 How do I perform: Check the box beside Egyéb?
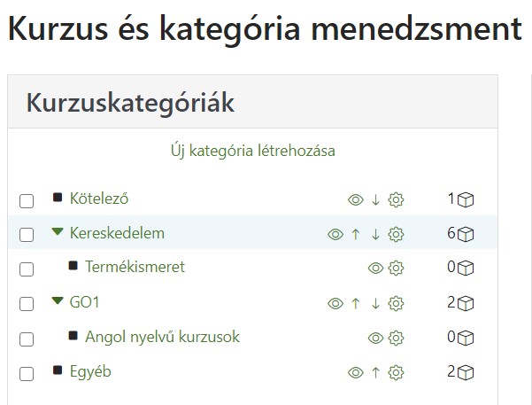click(x=27, y=374)
